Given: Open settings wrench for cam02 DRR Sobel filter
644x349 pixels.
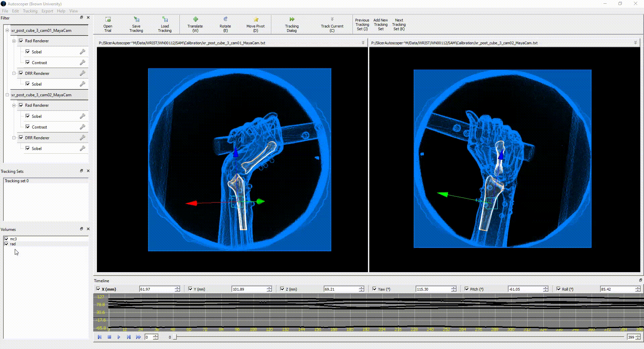Looking at the screenshot, I should (x=83, y=148).
